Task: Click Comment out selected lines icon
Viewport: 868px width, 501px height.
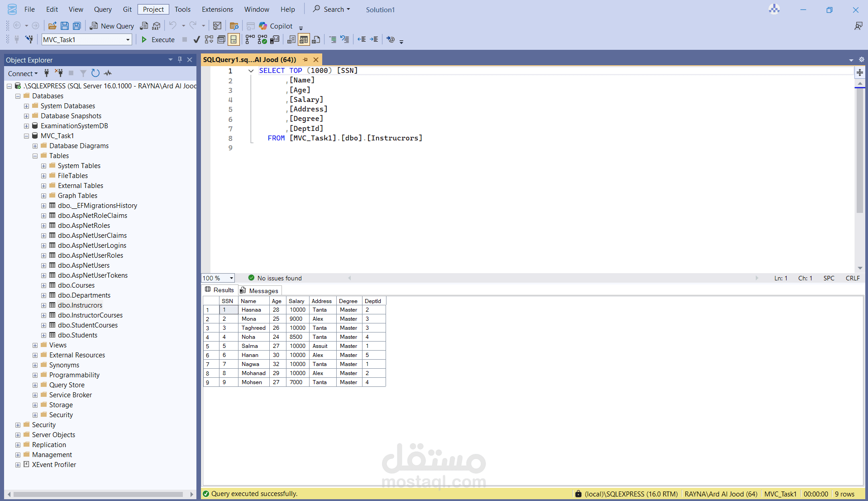Action: pyautogui.click(x=333, y=39)
